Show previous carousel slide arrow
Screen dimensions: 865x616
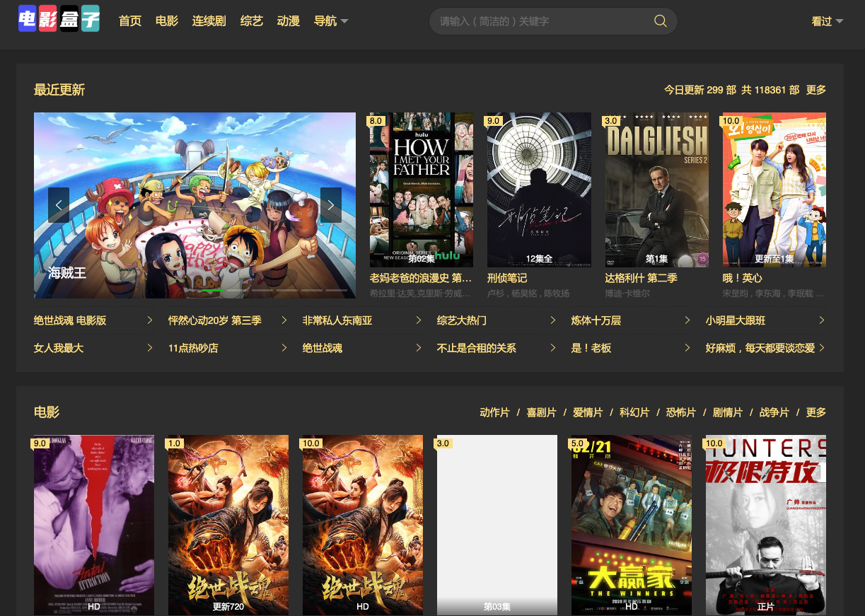click(59, 205)
